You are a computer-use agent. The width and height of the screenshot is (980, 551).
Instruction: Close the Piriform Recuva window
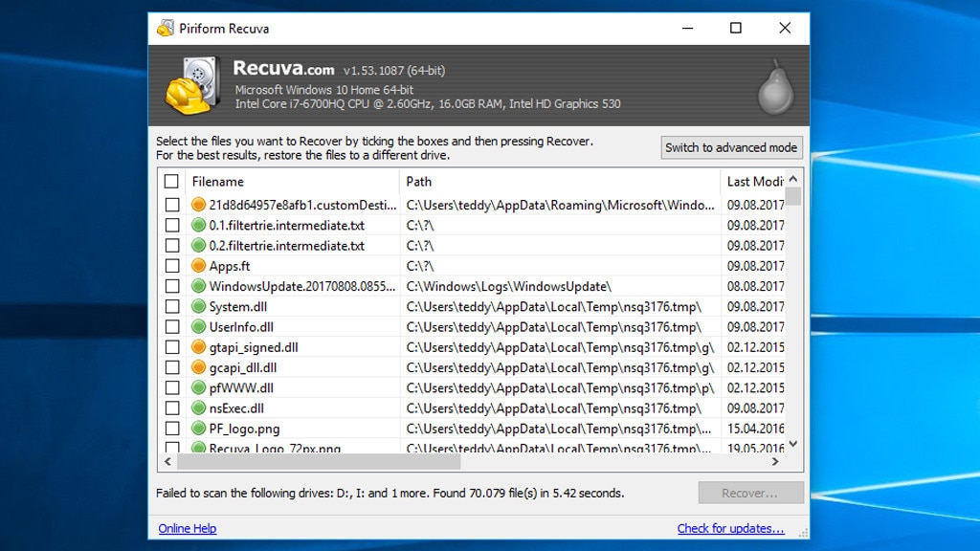785,28
